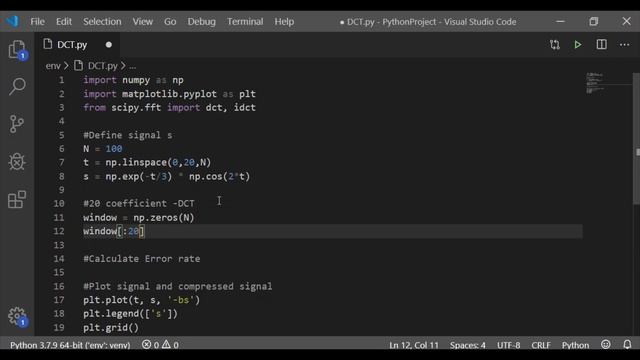Click '#Plot signal and compressed signal' comment

178,286
